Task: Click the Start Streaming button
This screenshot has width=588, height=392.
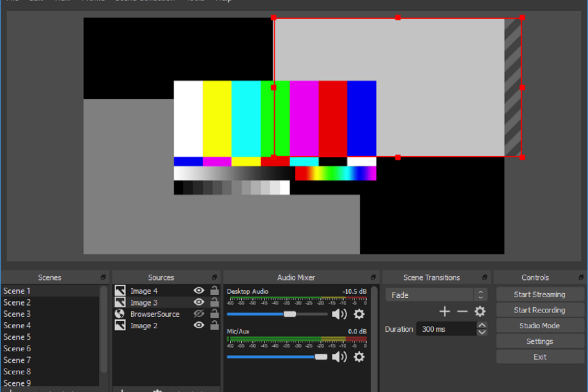Action: [x=540, y=294]
